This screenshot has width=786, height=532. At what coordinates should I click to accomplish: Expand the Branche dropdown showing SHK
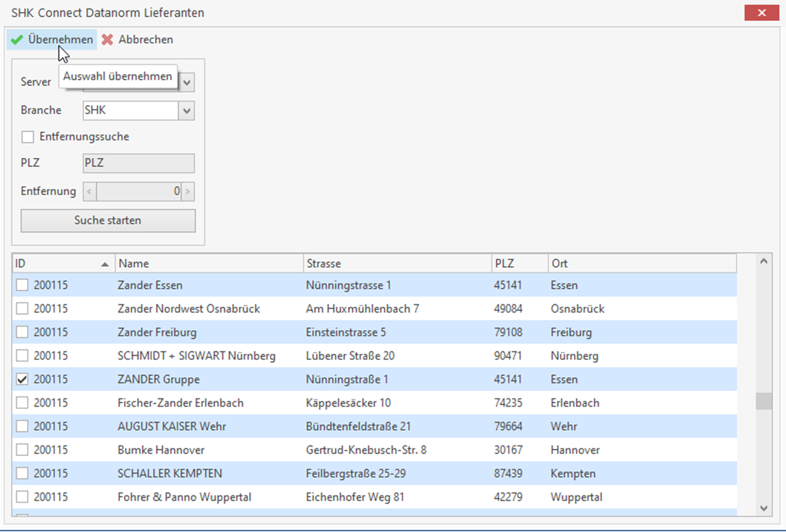[x=187, y=111]
